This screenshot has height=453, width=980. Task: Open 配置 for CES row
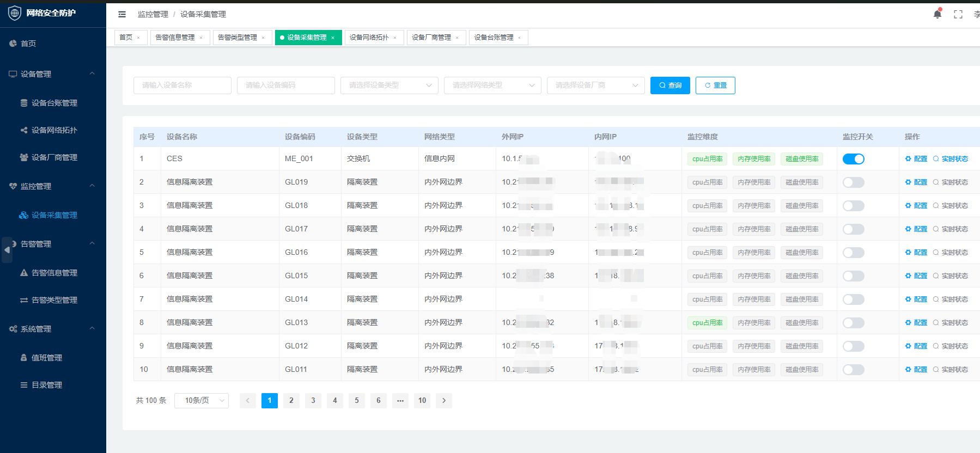pyautogui.click(x=916, y=159)
